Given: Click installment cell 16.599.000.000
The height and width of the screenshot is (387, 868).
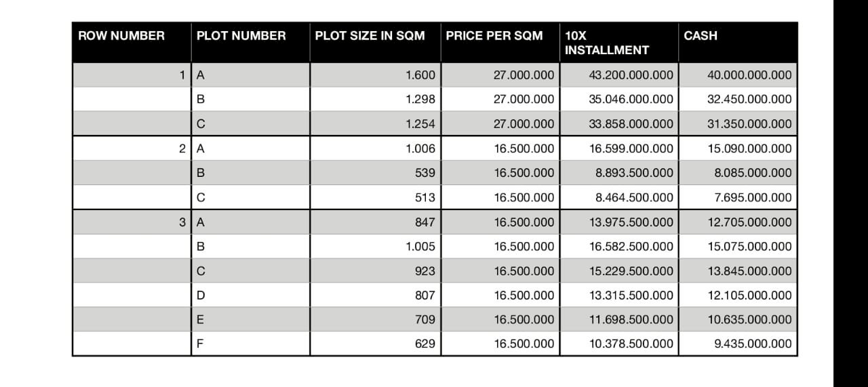Looking at the screenshot, I should [631, 148].
